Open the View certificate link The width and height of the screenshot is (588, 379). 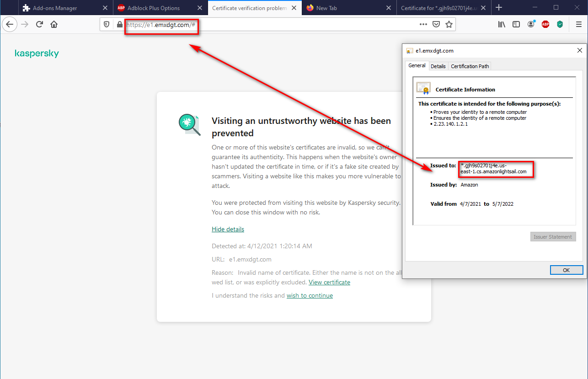point(329,282)
